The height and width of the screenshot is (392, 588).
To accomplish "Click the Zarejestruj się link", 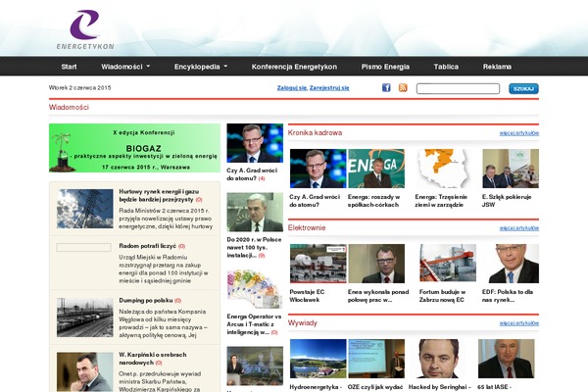I will pyautogui.click(x=329, y=88).
